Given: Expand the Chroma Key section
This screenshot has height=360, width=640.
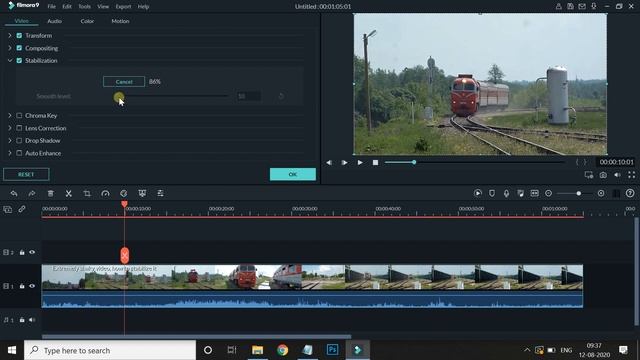Looking at the screenshot, I should pyautogui.click(x=10, y=116).
